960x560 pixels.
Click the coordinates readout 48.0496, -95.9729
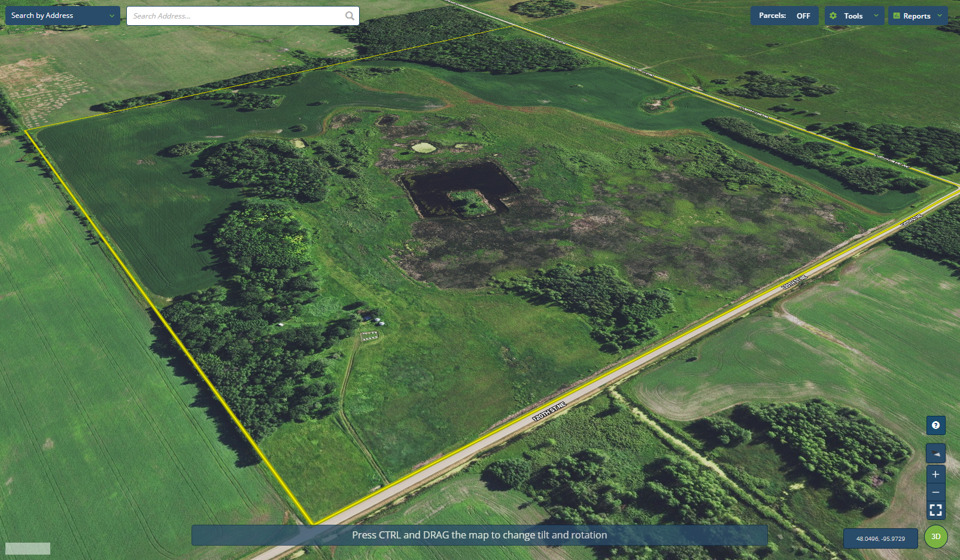coord(880,538)
